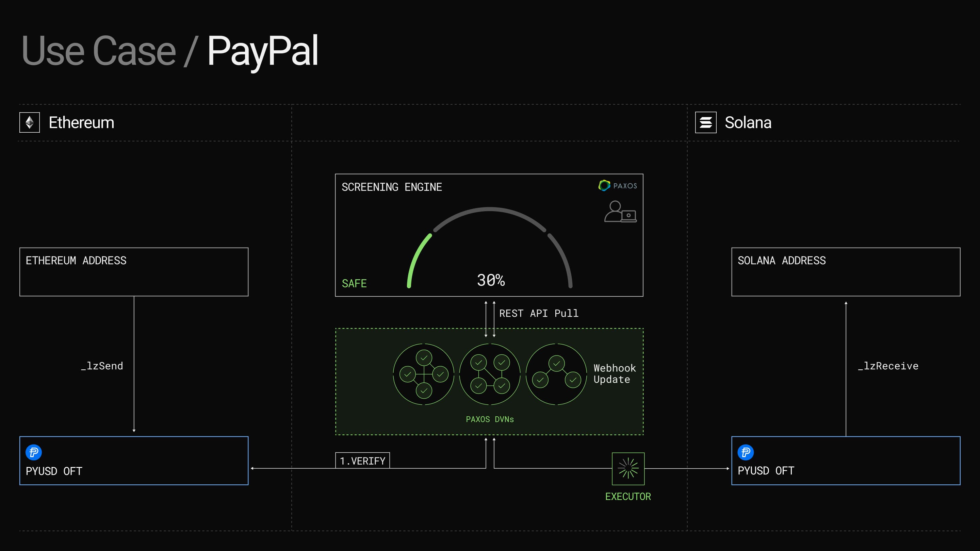This screenshot has width=980, height=551.
Task: Click the Ethereum Address box
Action: point(134,272)
